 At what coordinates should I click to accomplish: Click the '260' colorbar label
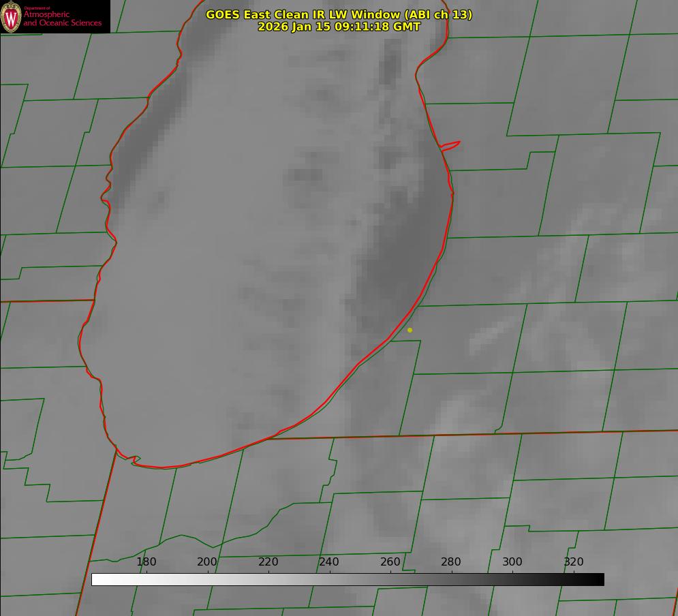coord(390,561)
